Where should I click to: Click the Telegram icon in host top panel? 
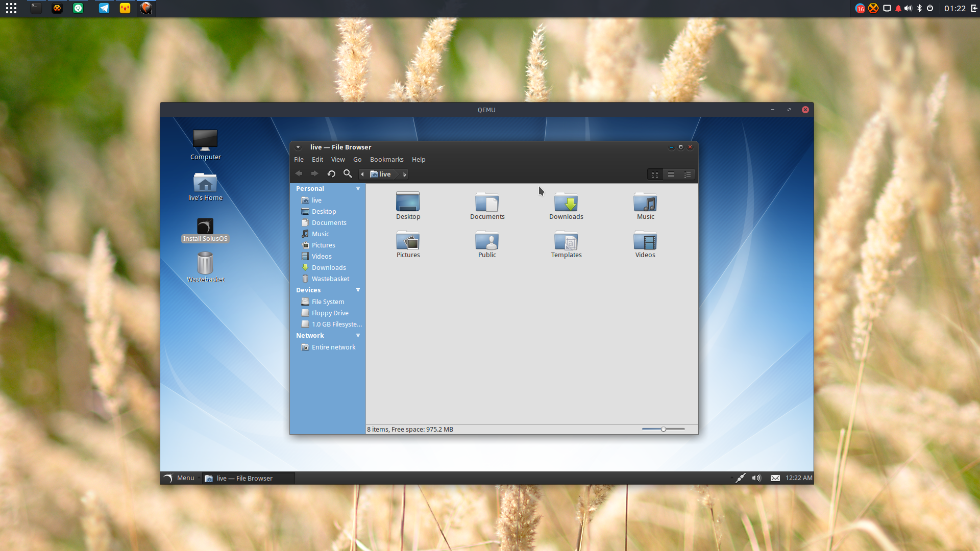click(104, 8)
